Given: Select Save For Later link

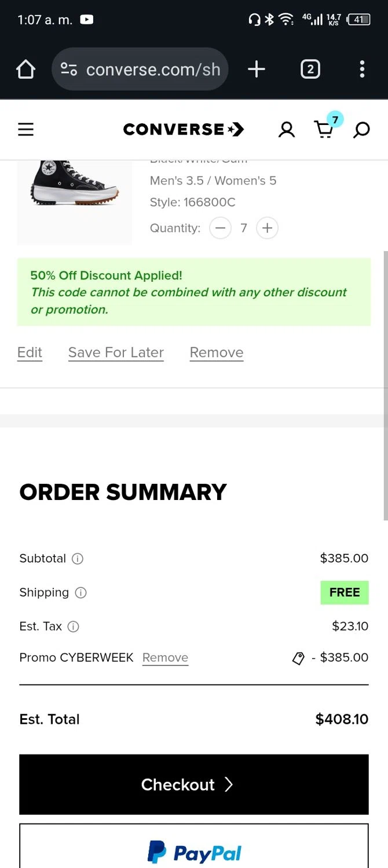Looking at the screenshot, I should (116, 352).
